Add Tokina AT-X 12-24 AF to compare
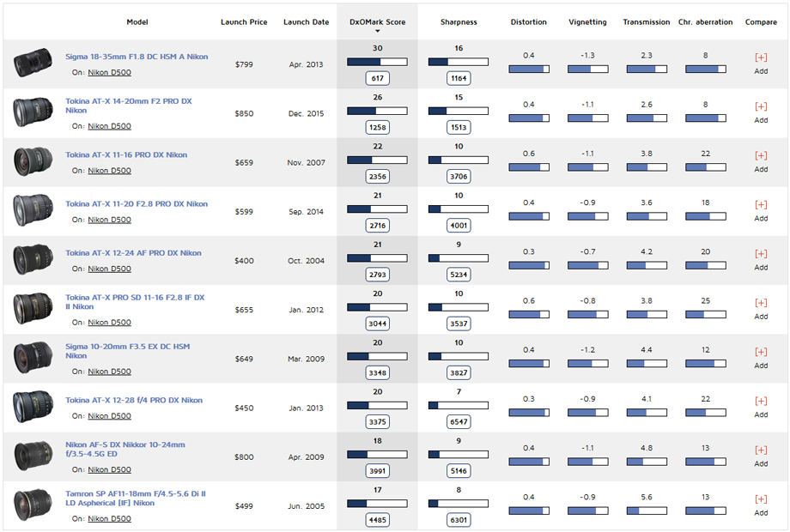Screen dimensions: 790x532 (761, 254)
